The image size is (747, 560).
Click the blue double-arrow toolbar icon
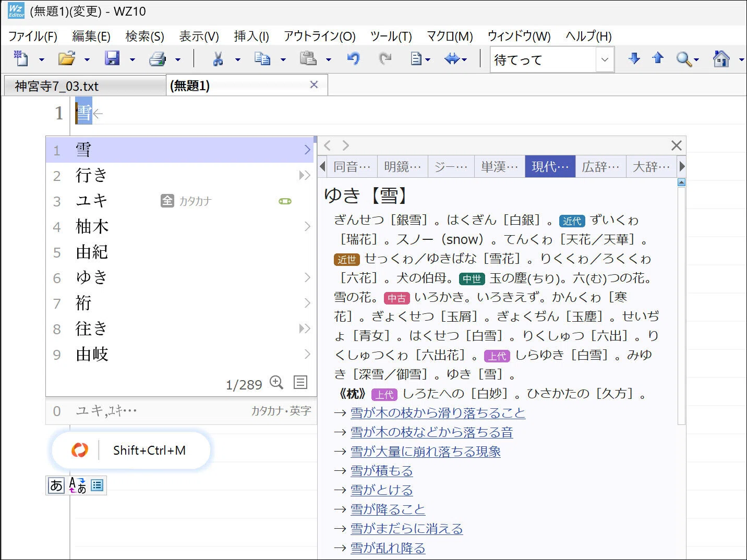[452, 58]
